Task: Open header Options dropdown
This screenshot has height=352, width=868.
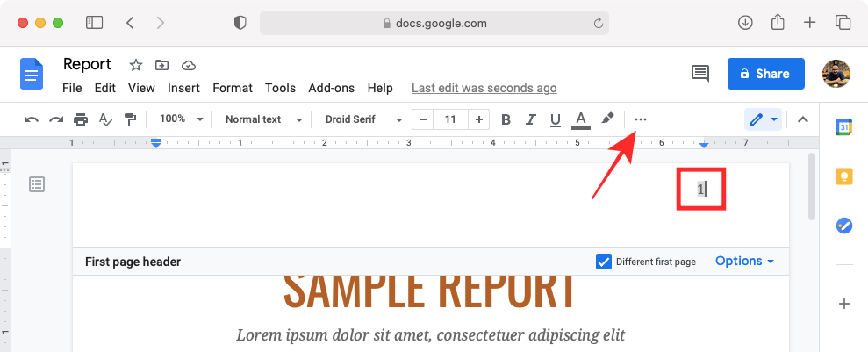Action: pos(744,262)
